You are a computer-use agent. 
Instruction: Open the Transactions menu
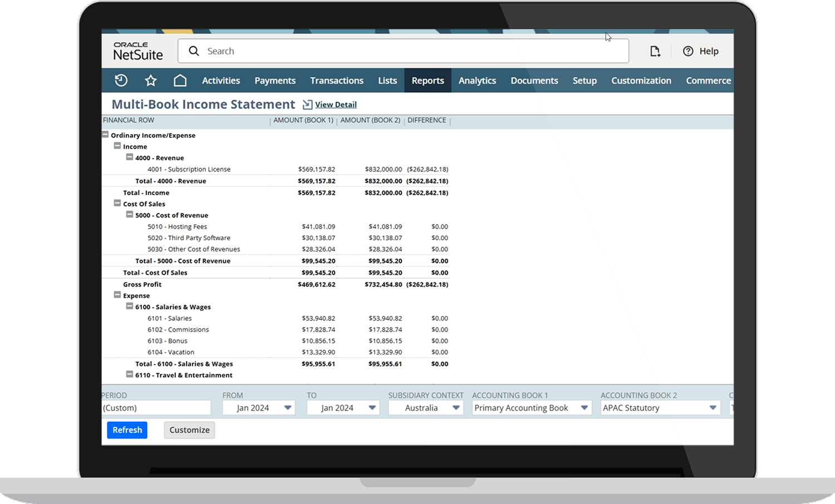[336, 80]
